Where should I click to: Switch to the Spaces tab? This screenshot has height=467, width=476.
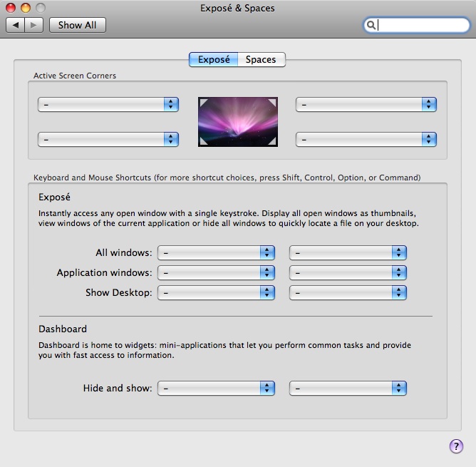tap(261, 60)
